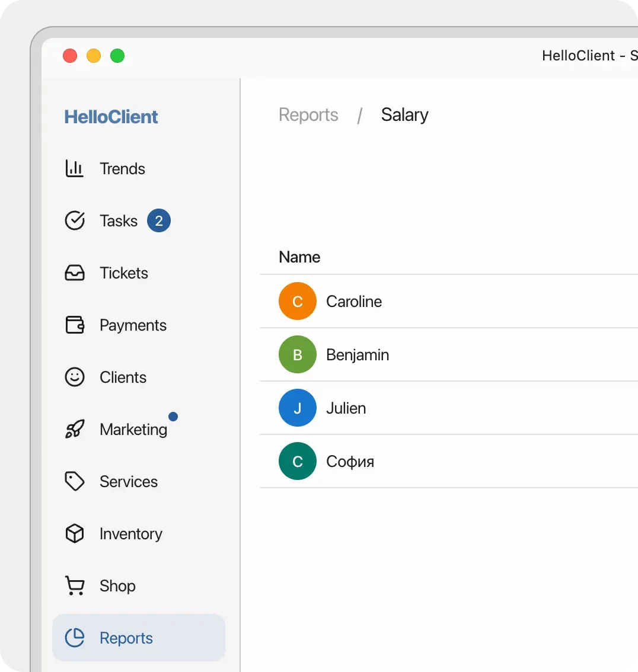Click Julien's blue avatar circle
Image resolution: width=638 pixels, height=672 pixels.
(x=297, y=408)
